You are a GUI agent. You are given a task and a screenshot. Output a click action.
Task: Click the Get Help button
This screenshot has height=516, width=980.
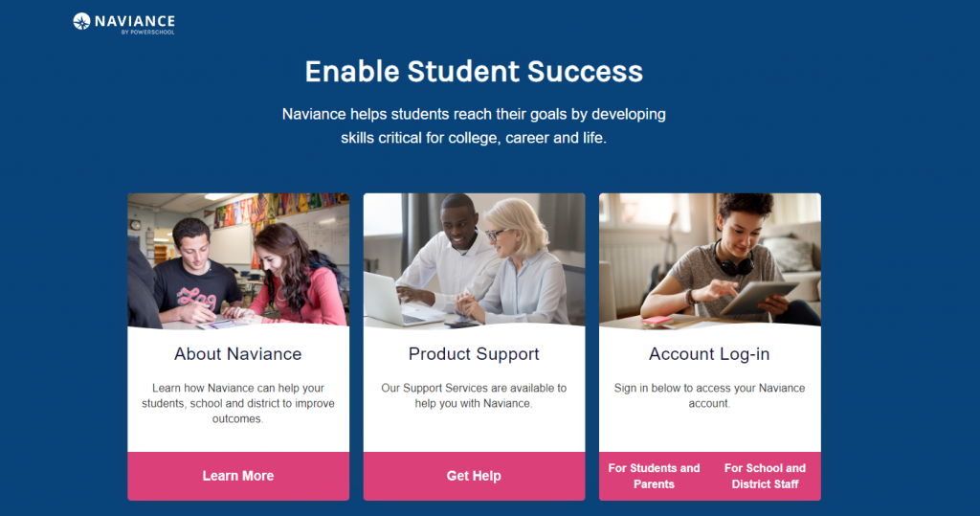(474, 476)
